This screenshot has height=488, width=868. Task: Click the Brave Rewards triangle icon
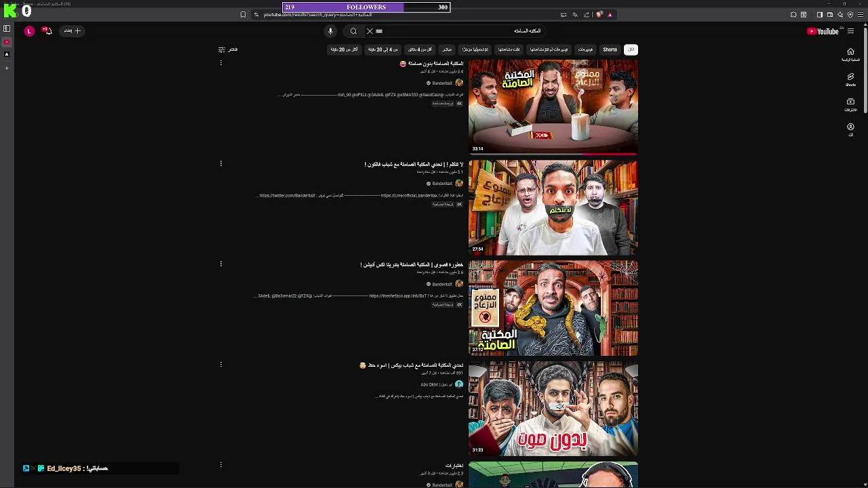tap(610, 15)
